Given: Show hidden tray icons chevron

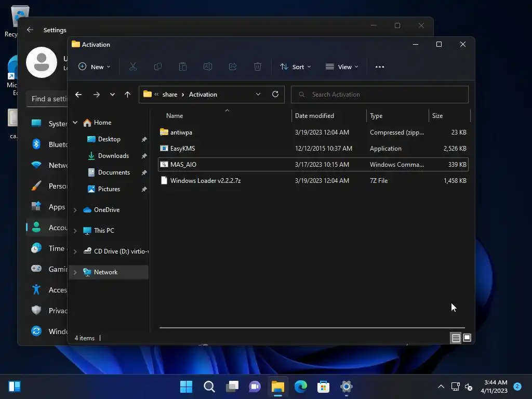Looking at the screenshot, I should click(x=441, y=387).
